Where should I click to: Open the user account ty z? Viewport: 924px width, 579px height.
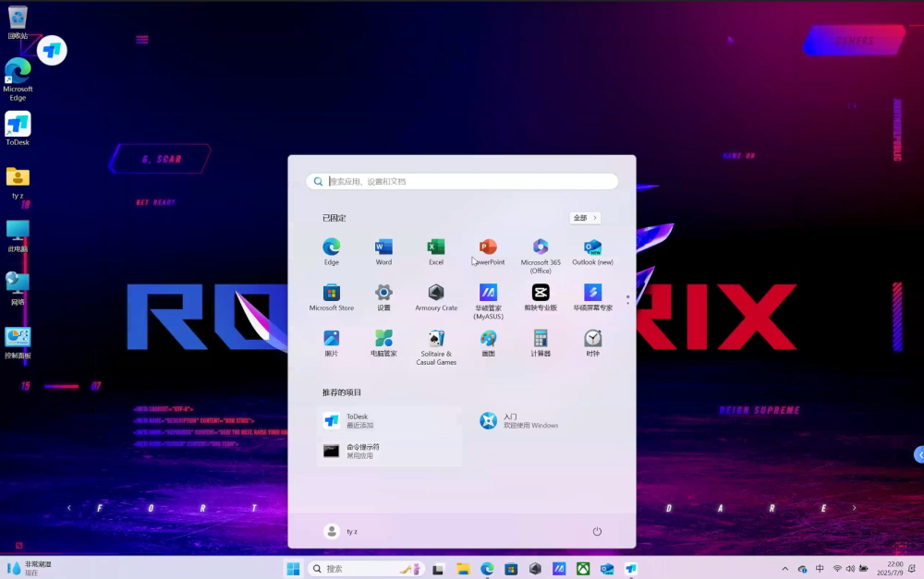coord(344,531)
